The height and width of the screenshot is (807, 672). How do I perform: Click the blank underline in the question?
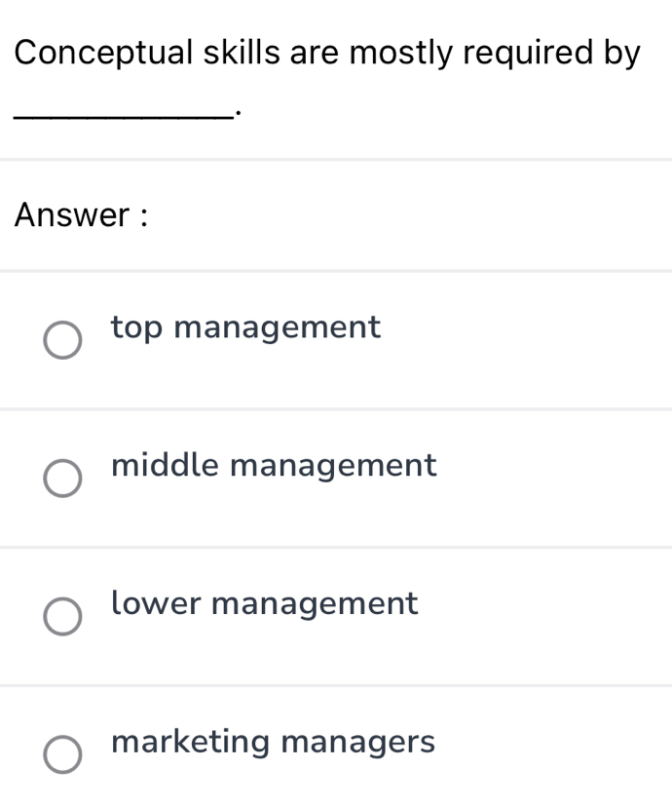123,114
